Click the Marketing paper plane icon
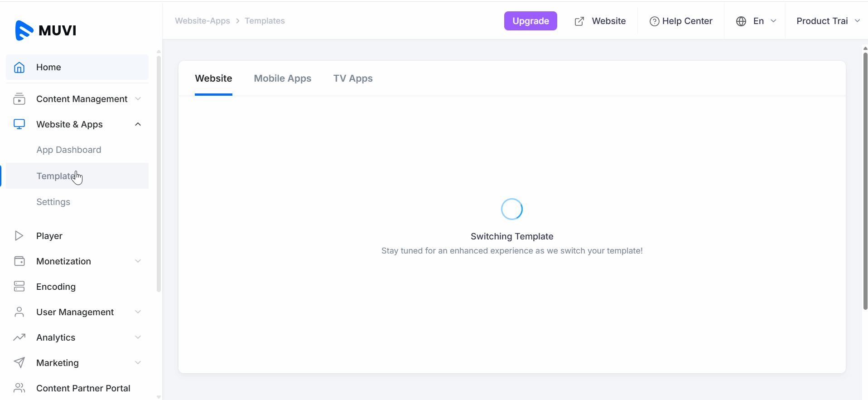 (19, 363)
